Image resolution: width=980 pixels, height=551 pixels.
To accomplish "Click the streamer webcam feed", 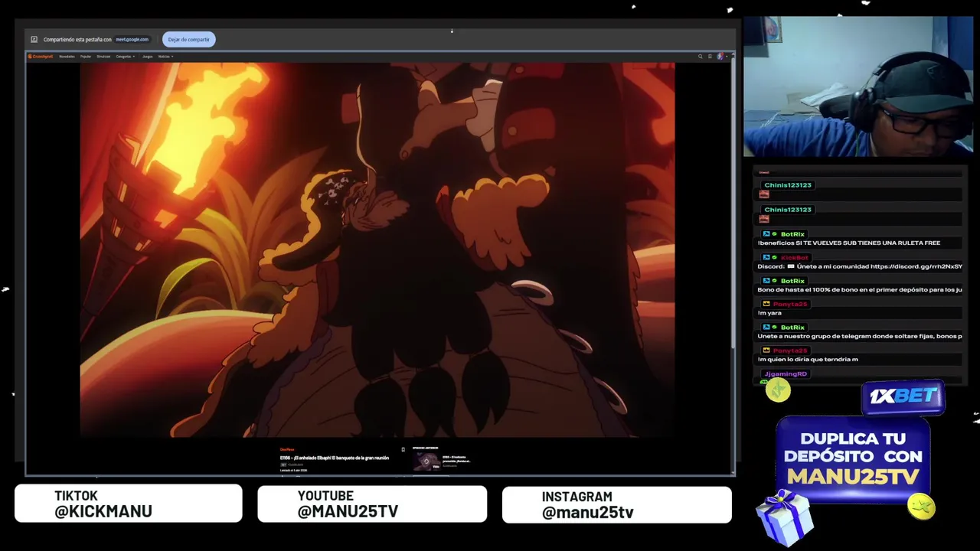I will [x=857, y=86].
